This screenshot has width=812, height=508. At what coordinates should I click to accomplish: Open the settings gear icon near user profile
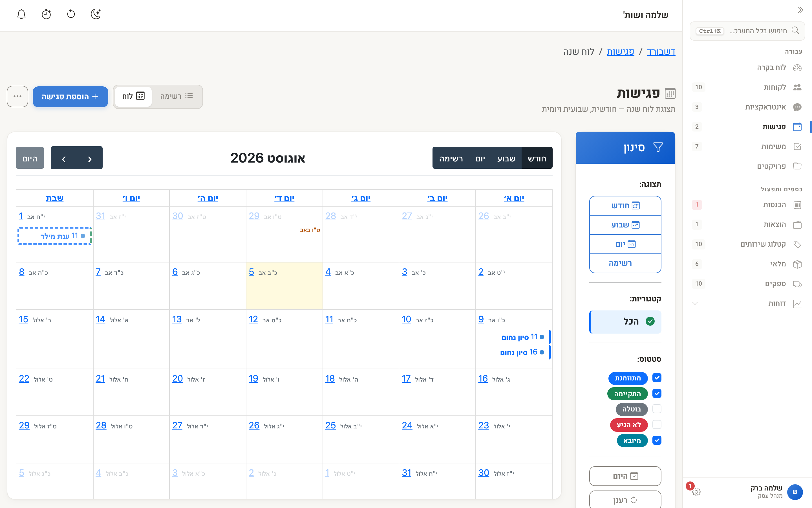pyautogui.click(x=696, y=492)
